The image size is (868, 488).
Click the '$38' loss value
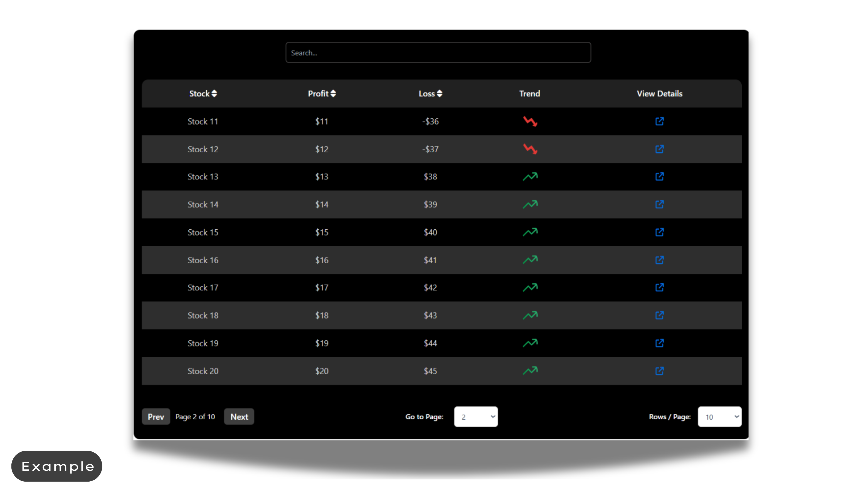tap(430, 177)
